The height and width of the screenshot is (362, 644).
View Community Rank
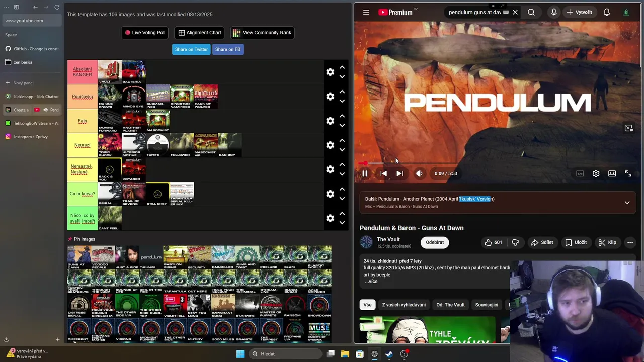(x=262, y=33)
